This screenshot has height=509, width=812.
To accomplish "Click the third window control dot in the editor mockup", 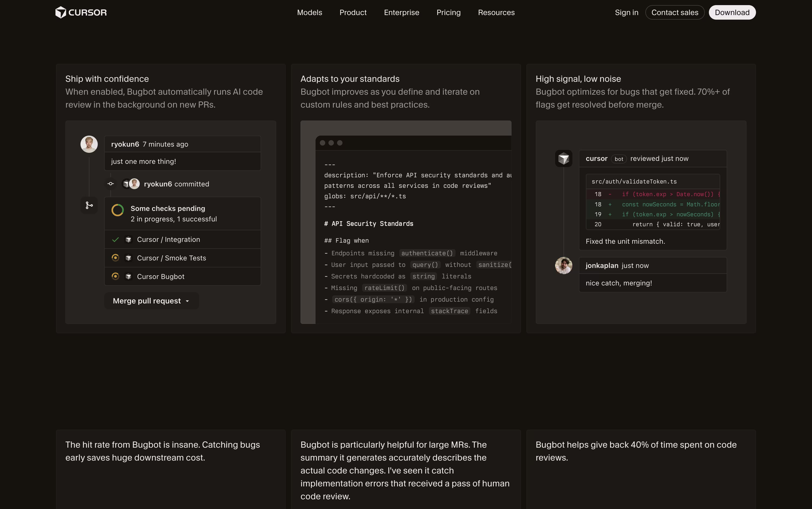I will click(x=340, y=143).
